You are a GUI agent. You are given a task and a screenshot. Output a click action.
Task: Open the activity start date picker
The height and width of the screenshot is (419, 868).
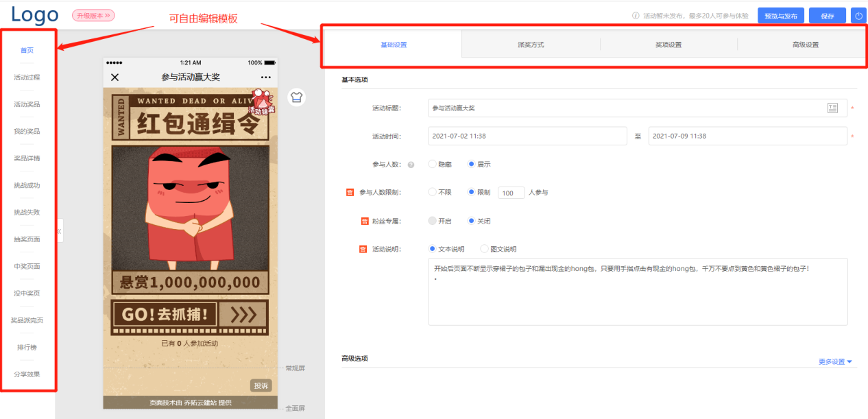[528, 136]
